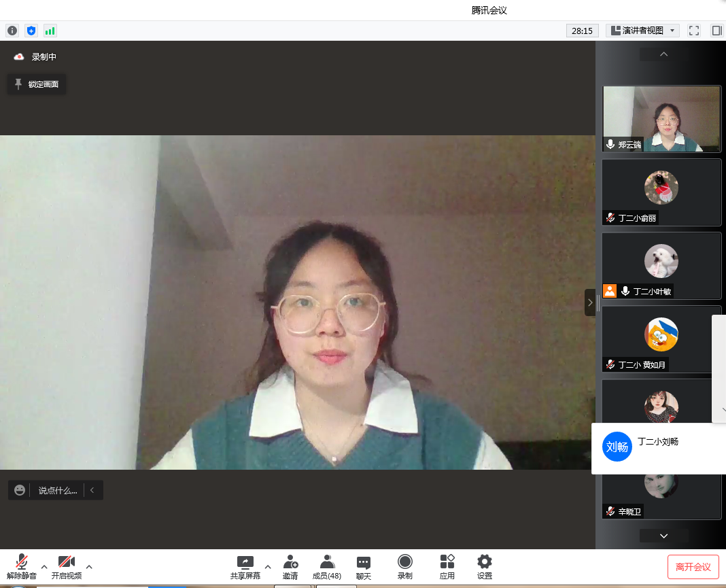The width and height of the screenshot is (726, 588).
Task: Select the 丁二小俞丽 participant tile
Action: 661,192
